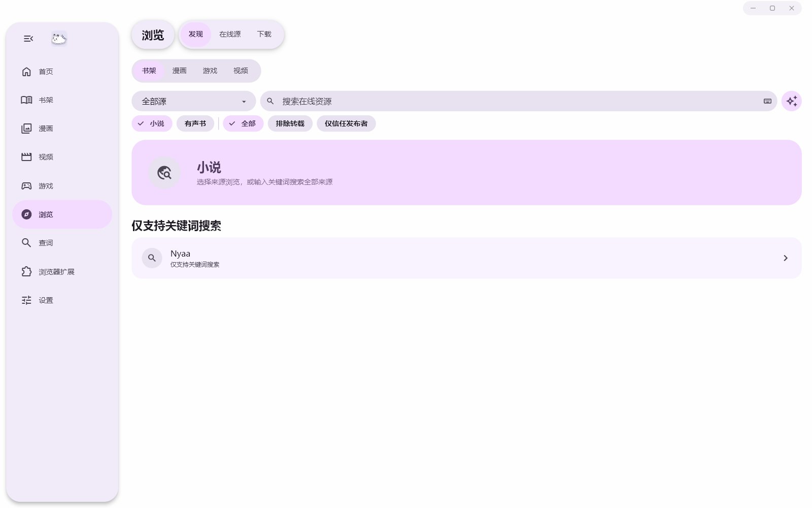Expand the Nyaa source chevron

(x=785, y=258)
